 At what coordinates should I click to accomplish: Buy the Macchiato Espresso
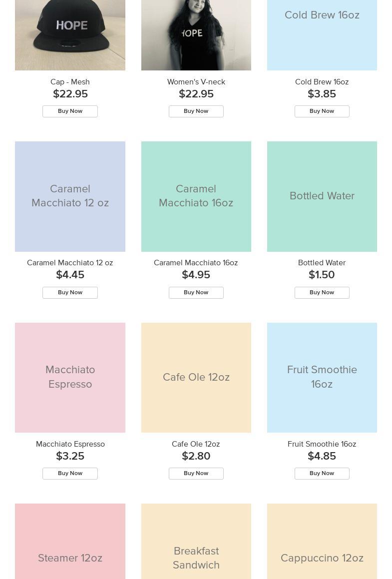click(x=70, y=474)
